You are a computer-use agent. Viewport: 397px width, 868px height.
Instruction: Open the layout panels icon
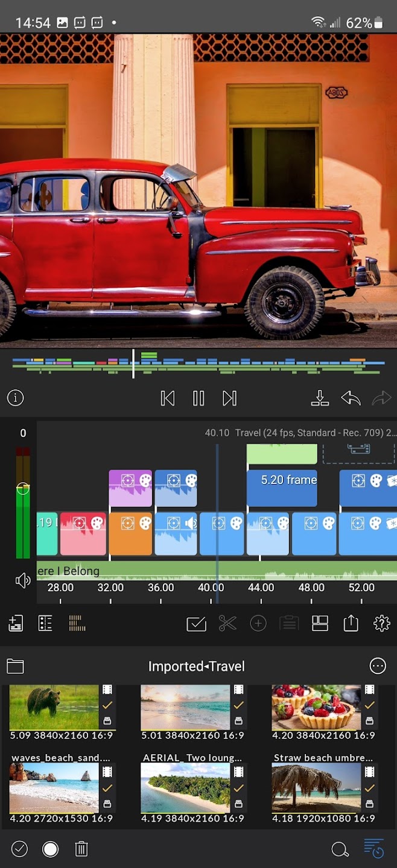coord(320,623)
